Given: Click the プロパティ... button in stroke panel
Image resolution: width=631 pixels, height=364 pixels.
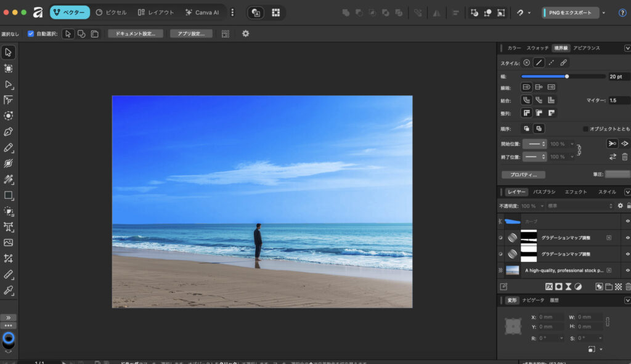Looking at the screenshot, I should point(523,175).
